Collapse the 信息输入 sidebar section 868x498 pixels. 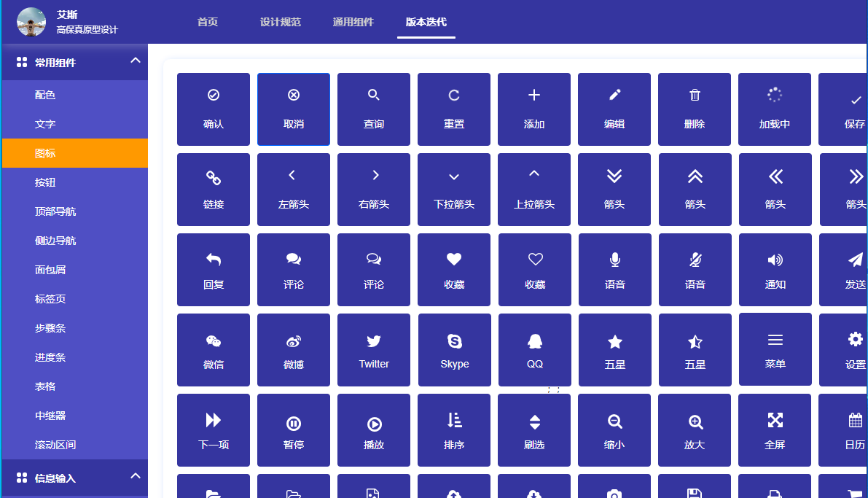click(135, 476)
